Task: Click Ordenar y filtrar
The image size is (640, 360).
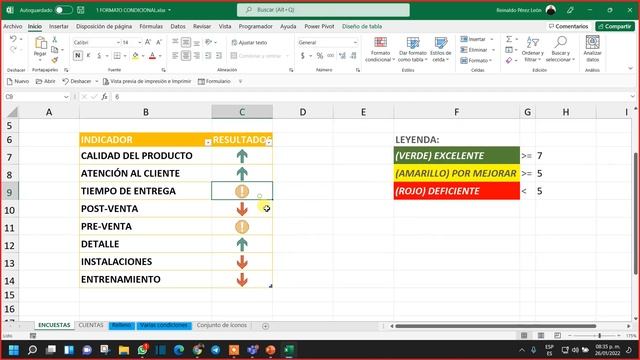Action: 532,49
